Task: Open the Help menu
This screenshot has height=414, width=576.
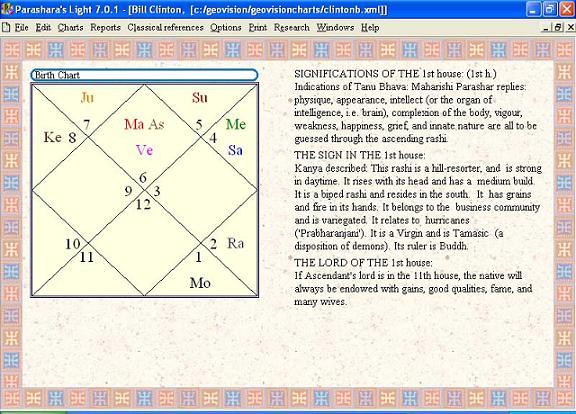Action: coord(370,28)
